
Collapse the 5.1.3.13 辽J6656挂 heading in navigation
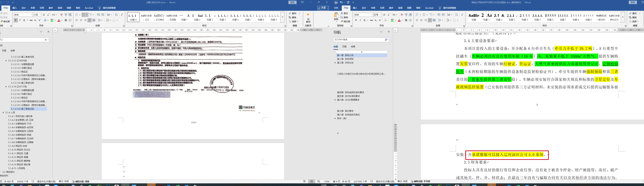click(6, 61)
